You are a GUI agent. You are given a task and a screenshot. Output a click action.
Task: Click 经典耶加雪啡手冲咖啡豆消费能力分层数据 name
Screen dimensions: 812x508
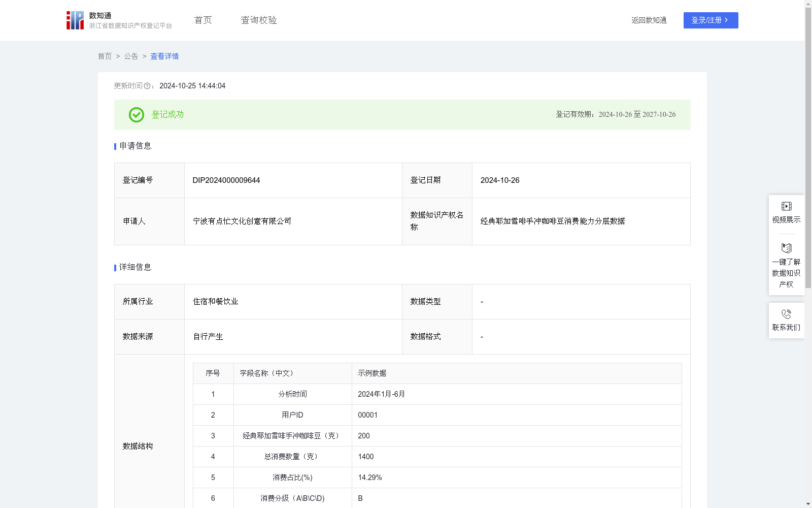coord(553,221)
